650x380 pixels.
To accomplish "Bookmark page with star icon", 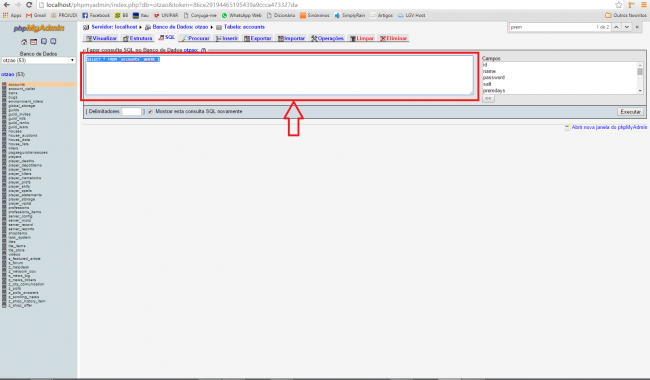I will click(x=618, y=5).
